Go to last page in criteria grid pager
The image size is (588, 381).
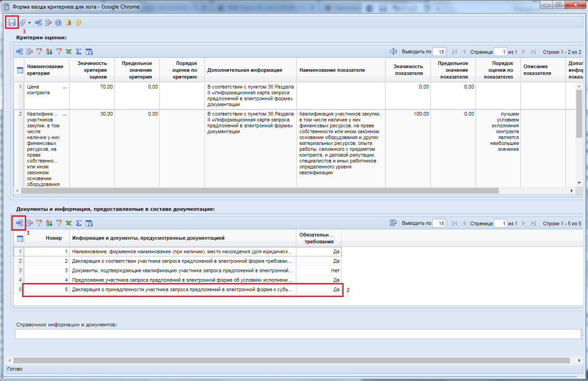tap(533, 51)
